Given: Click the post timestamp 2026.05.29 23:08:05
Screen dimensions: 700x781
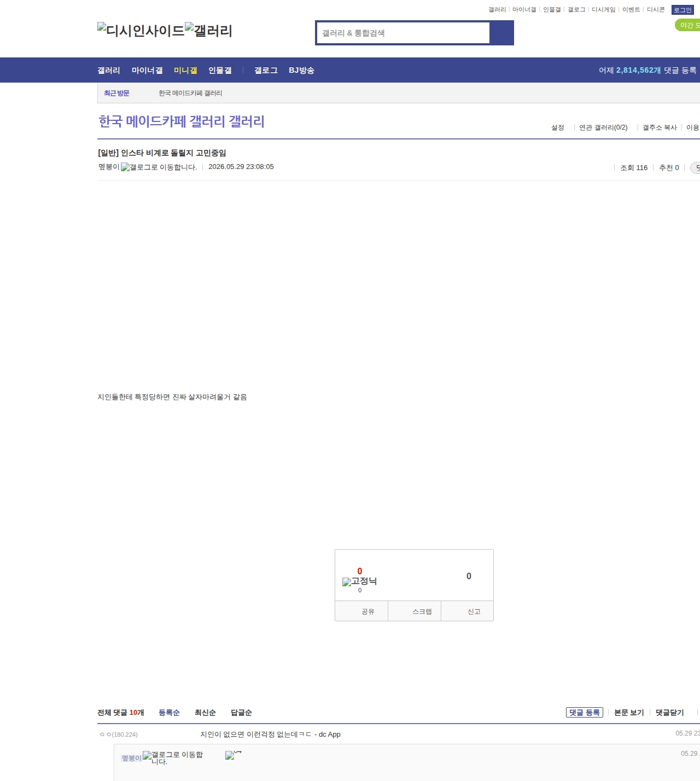Looking at the screenshot, I should 241,167.
